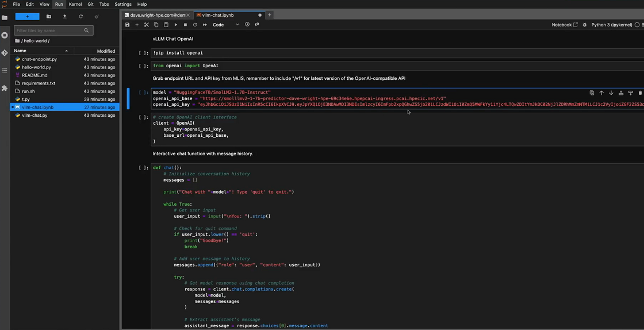Click the git button in notebook toolbar

pos(256,24)
